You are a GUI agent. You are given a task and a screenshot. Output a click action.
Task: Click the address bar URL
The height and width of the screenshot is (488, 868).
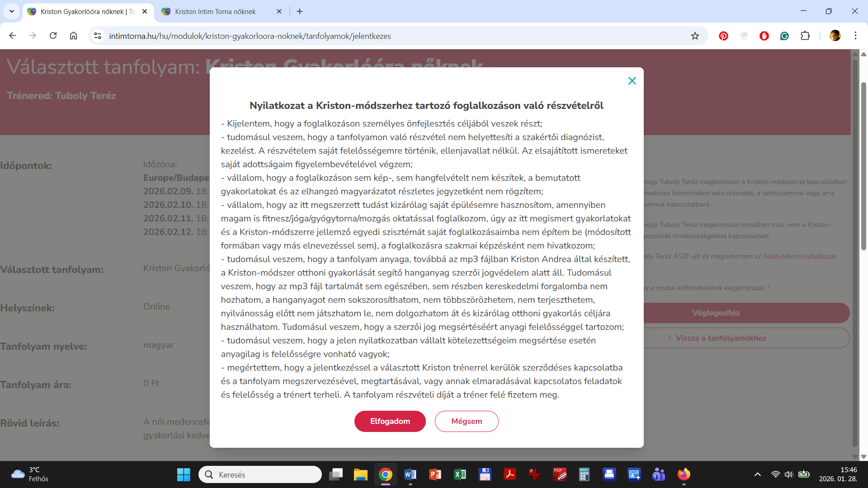click(x=250, y=36)
